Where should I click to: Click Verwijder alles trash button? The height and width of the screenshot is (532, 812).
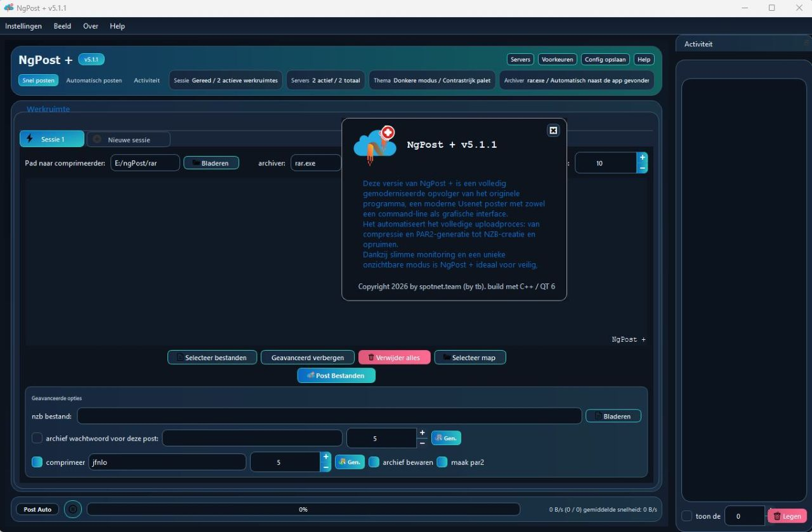click(x=394, y=358)
